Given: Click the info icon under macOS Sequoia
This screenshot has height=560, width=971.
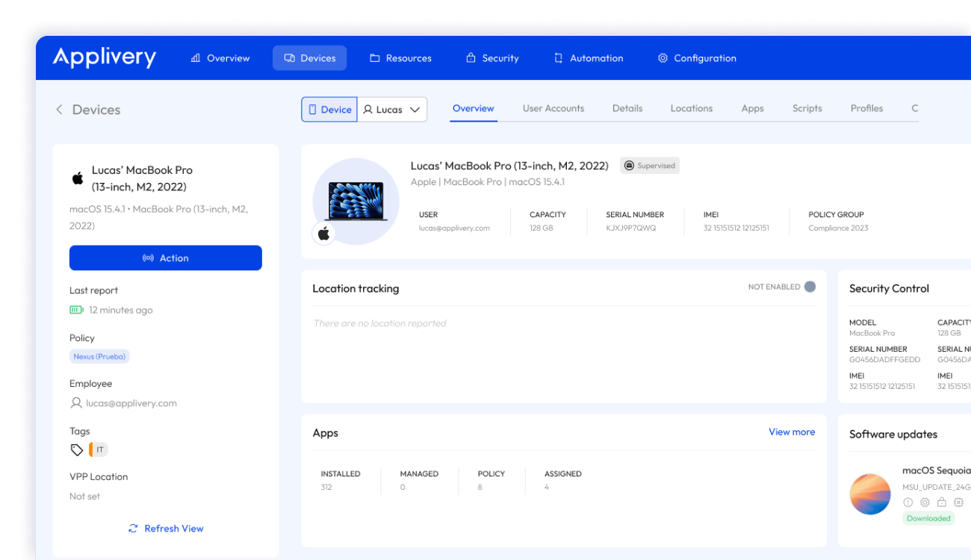Looking at the screenshot, I should (908, 503).
